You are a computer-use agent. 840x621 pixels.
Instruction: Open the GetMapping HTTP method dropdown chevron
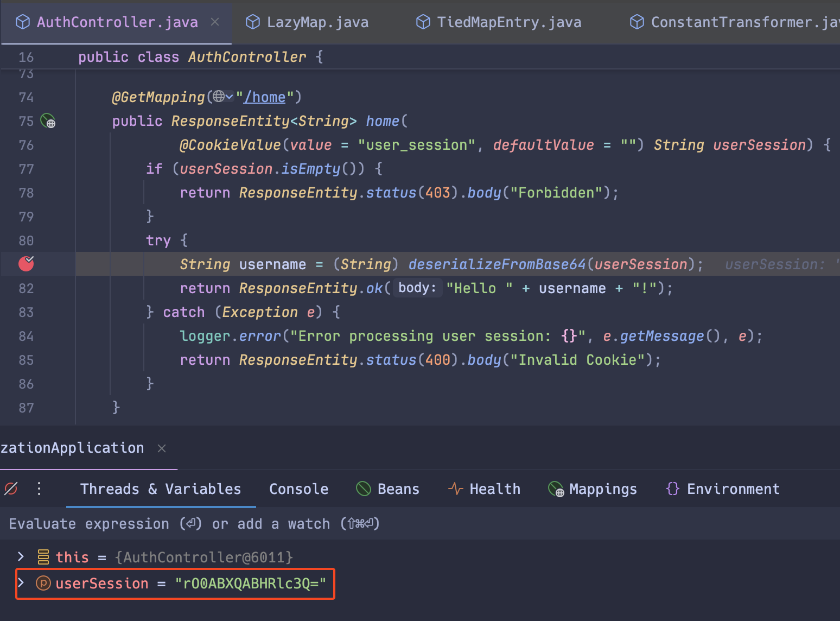230,96
